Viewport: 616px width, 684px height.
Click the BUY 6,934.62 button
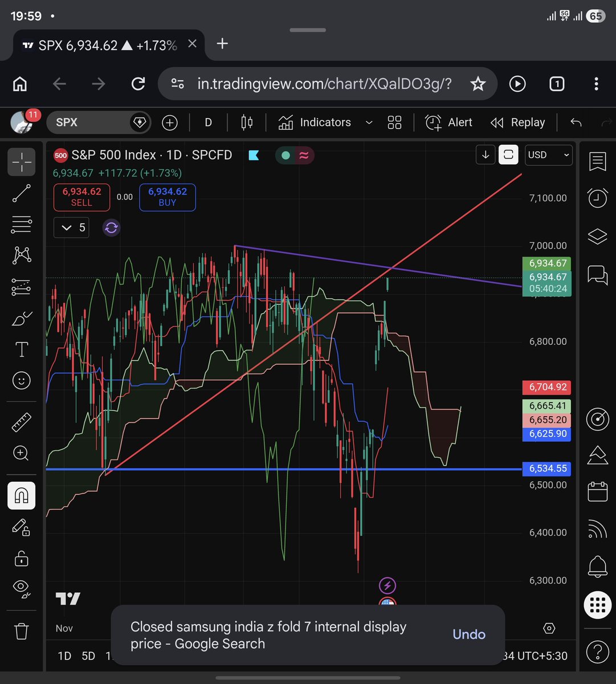[168, 197]
